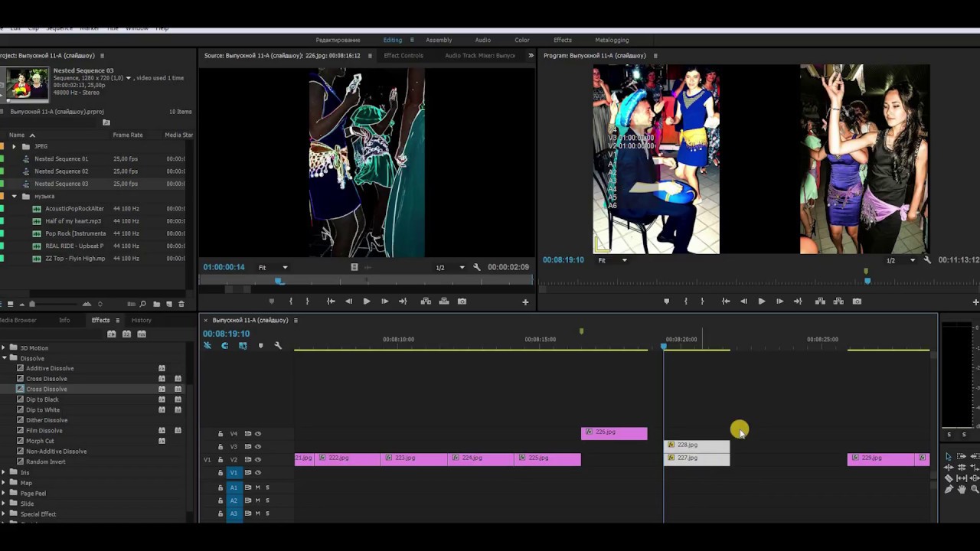Toggle V4 track output eye
This screenshot has width=980, height=551.
[258, 434]
